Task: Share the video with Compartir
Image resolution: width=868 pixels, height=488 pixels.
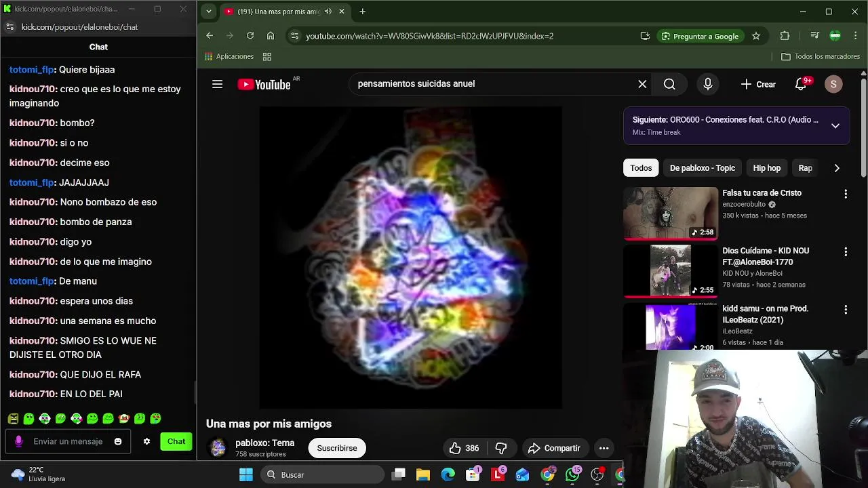Action: point(554,448)
